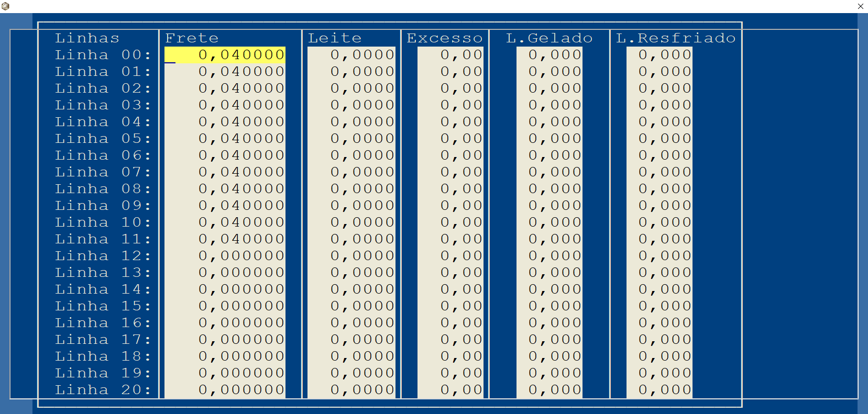Focus L.Gelado value on Linha 14
The image size is (868, 414).
coord(550,289)
